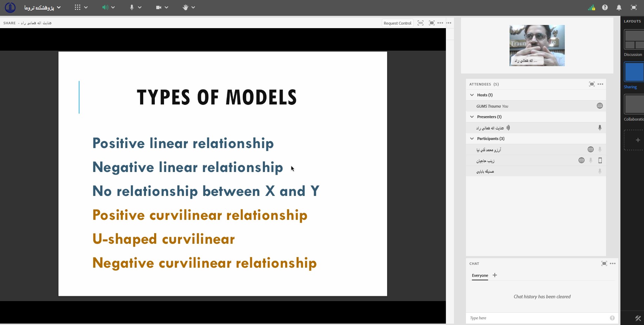Collapse the Presenters group

coord(472,117)
